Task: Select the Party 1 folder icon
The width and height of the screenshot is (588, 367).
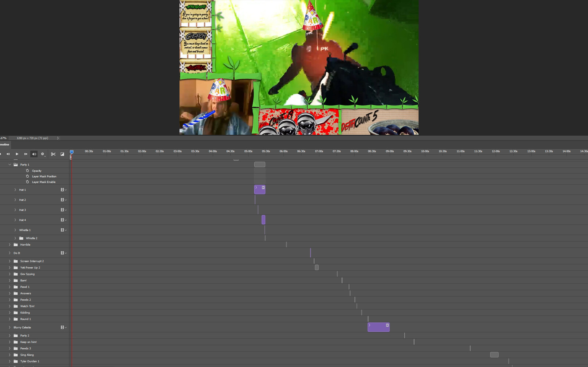Action: pyautogui.click(x=16, y=165)
